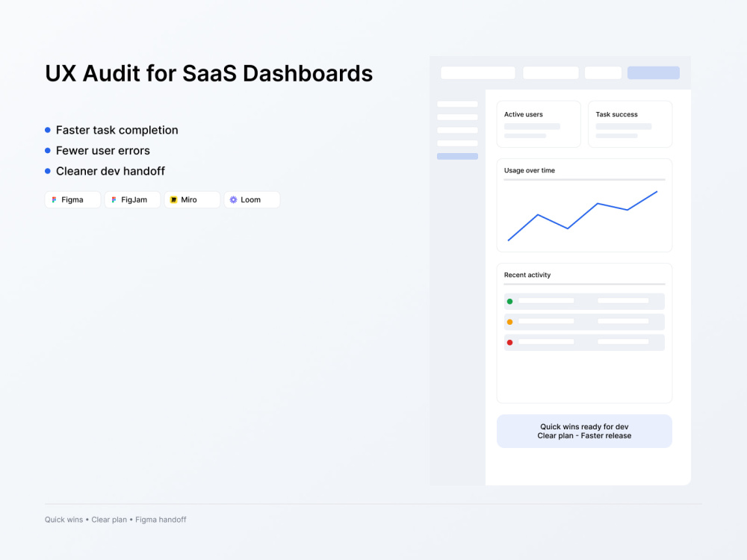Open the Task success card

[x=630, y=124]
